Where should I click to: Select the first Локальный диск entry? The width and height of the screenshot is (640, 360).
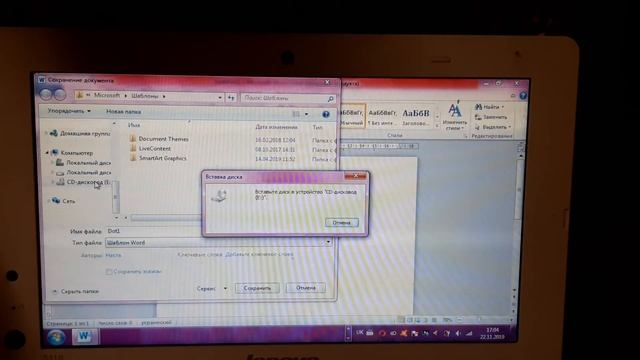pos(88,162)
